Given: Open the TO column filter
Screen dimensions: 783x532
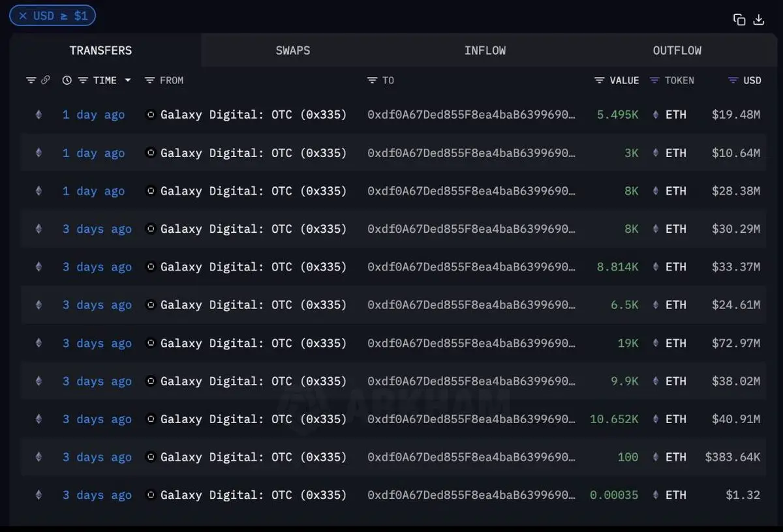Looking at the screenshot, I should coord(372,80).
